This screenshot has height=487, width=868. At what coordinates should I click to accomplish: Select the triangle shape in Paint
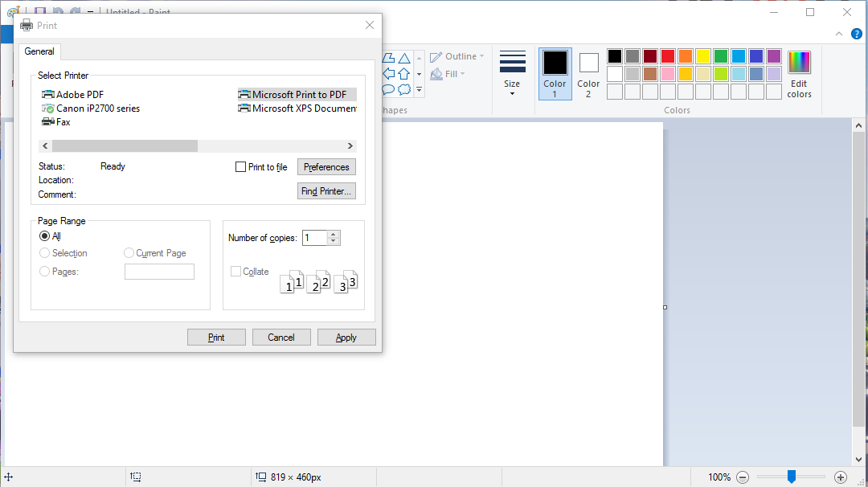404,58
